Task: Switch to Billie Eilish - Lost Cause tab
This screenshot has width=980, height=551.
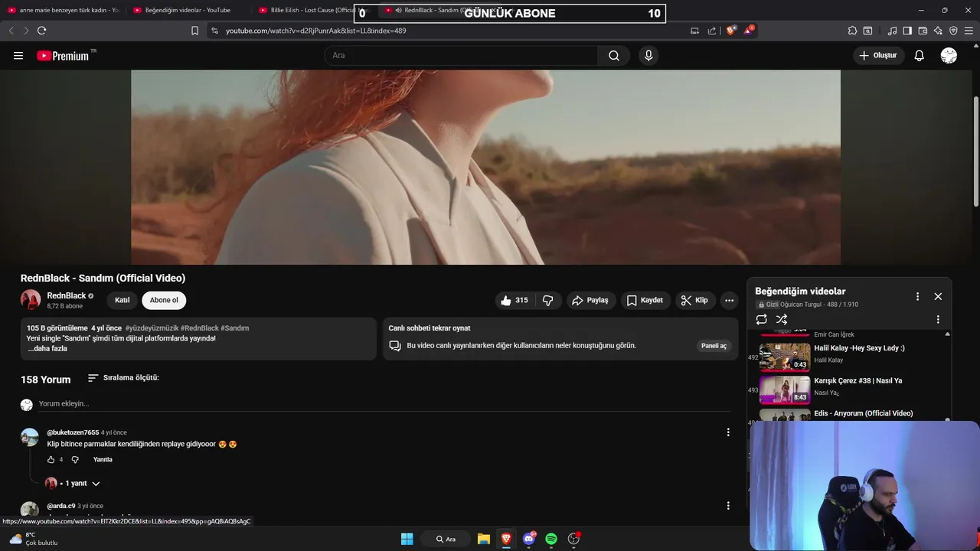Action: 306,10
